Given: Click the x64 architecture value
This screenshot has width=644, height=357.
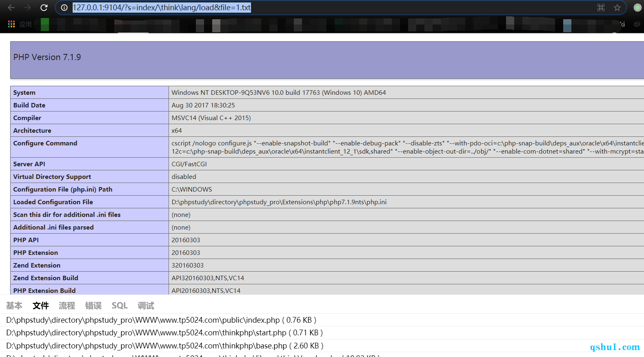Looking at the screenshot, I should click(x=177, y=131).
